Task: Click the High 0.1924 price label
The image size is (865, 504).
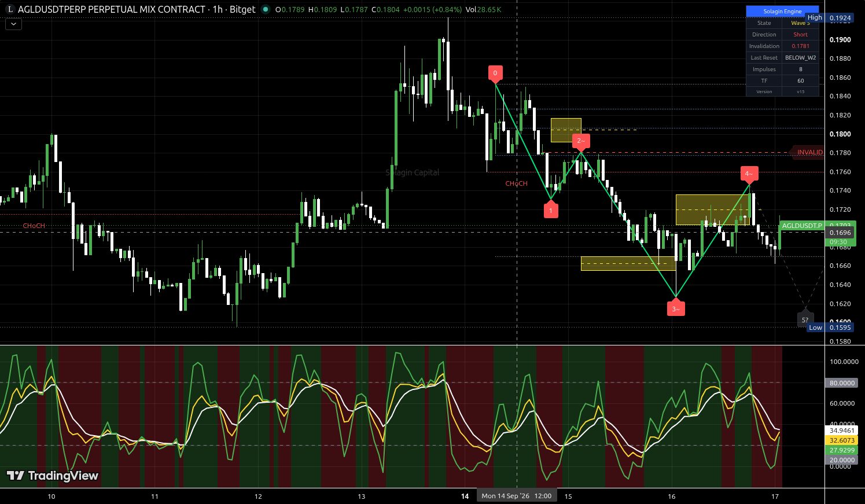Action: point(830,18)
